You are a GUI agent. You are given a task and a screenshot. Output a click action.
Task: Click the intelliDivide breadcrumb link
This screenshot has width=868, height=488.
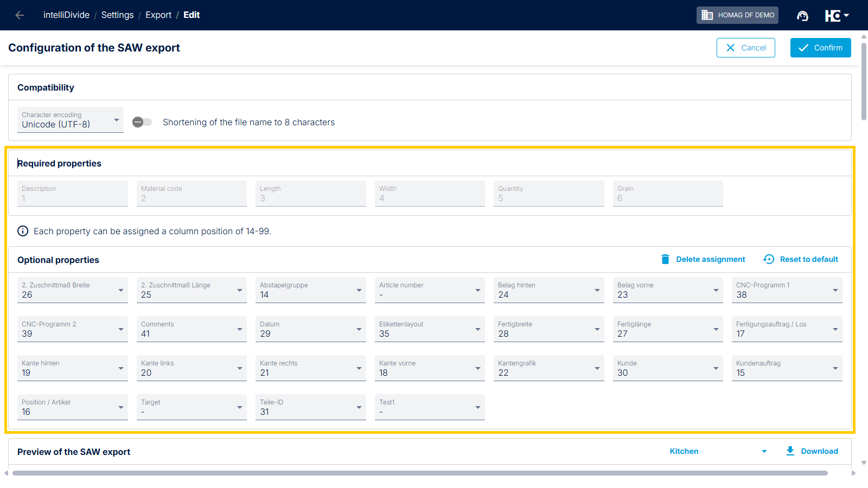[x=66, y=15]
